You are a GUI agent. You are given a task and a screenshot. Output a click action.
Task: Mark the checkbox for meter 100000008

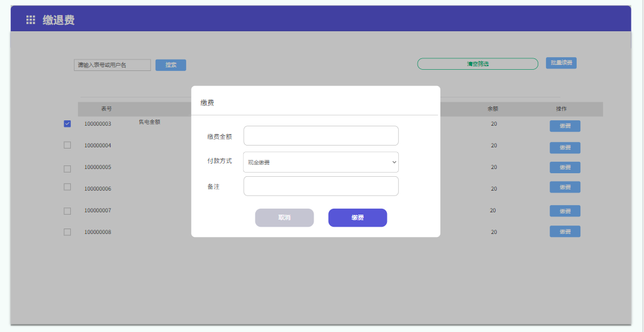click(x=67, y=232)
